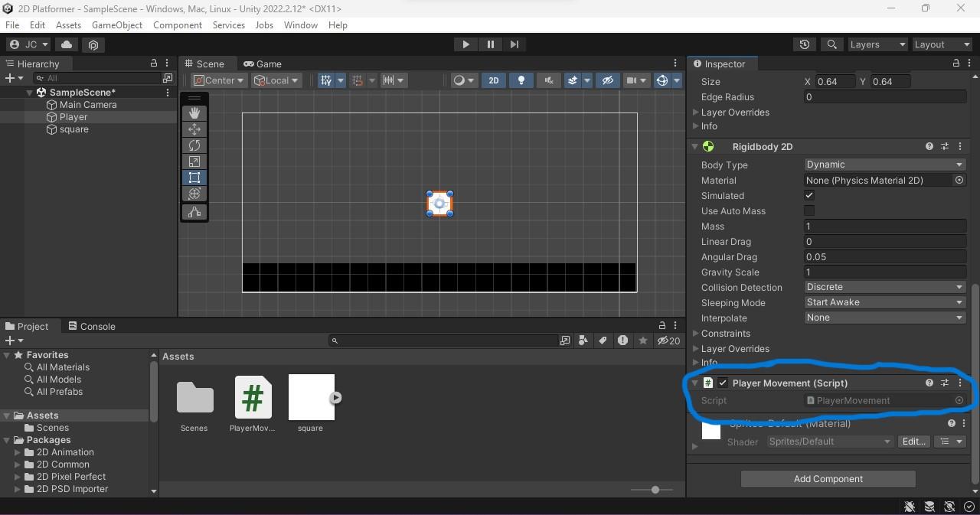This screenshot has width=980, height=515.
Task: Select the Hand tool in the toolbar
Action: tap(194, 112)
